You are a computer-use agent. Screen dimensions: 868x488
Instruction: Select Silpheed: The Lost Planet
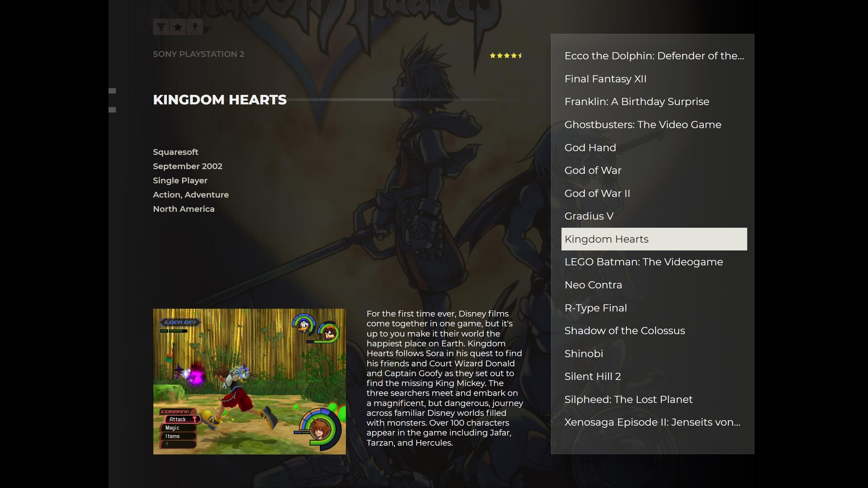654,400
